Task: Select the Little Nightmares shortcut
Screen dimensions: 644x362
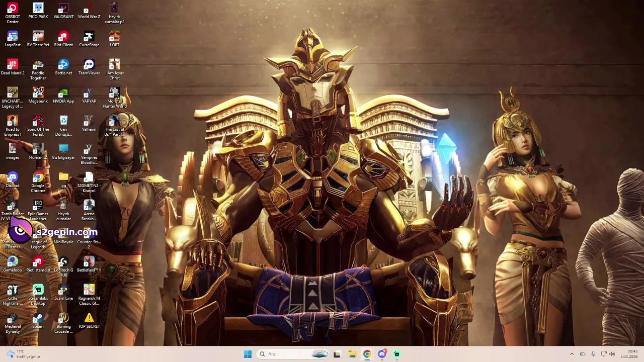Action: (13, 295)
